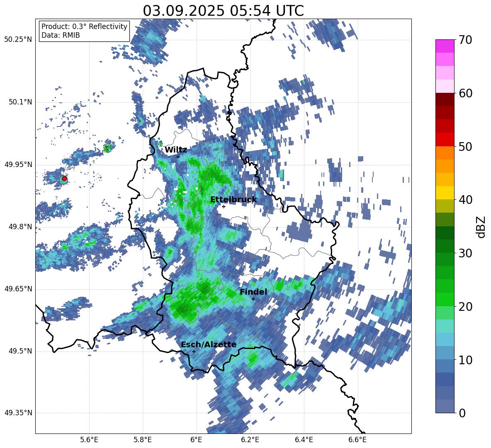
Task: Click the 50.25°N latitude label
Action: point(18,40)
